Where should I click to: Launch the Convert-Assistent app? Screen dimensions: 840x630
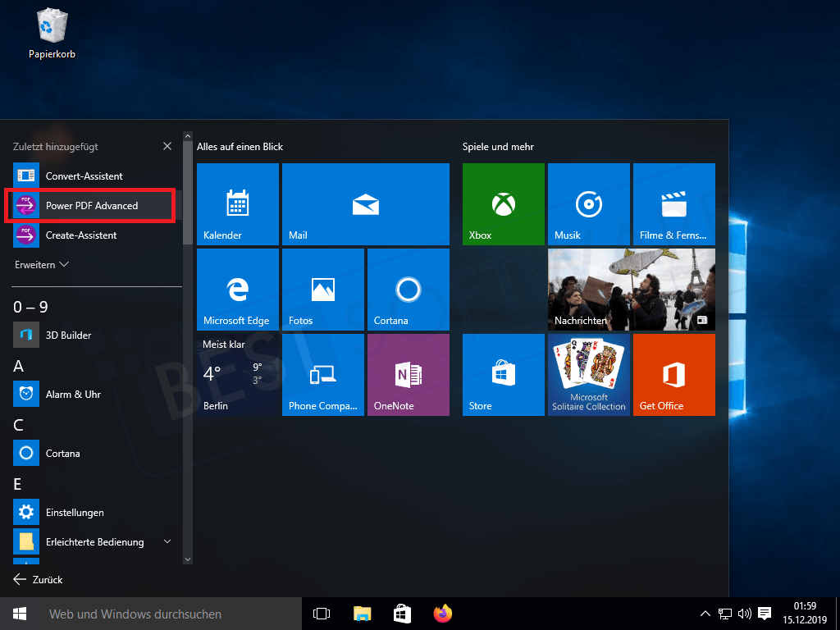[84, 176]
